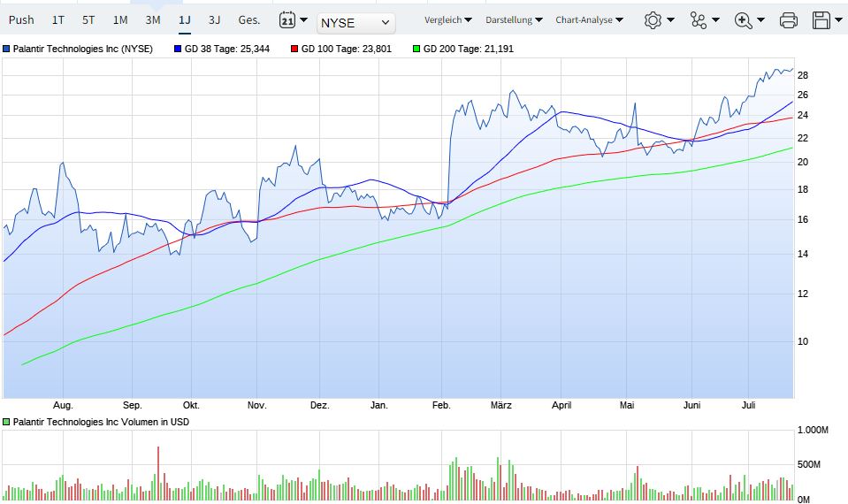The image size is (848, 504).
Task: Click the tallest red volume bar in September
Action: coord(158,473)
